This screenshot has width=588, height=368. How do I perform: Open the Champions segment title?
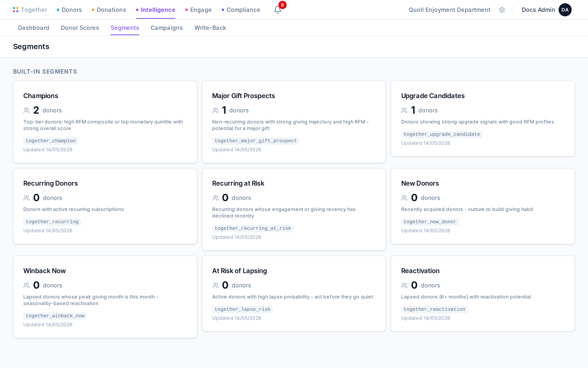pos(41,96)
